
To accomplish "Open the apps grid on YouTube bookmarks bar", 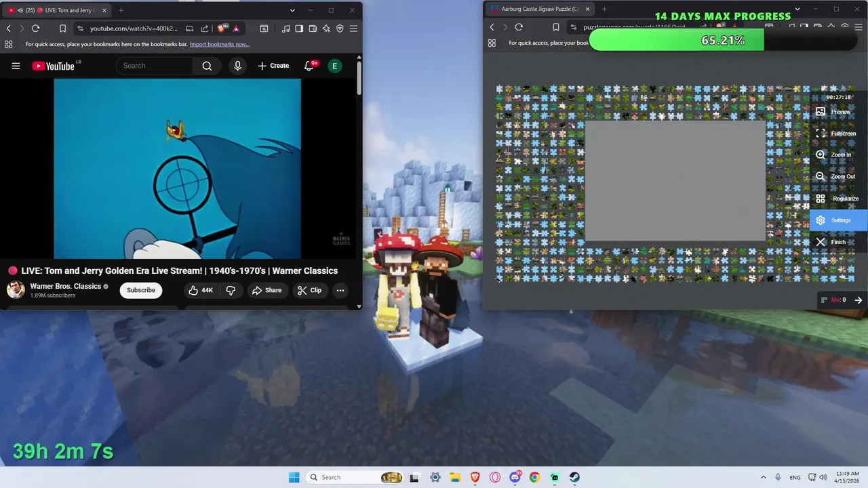I will click(8, 44).
